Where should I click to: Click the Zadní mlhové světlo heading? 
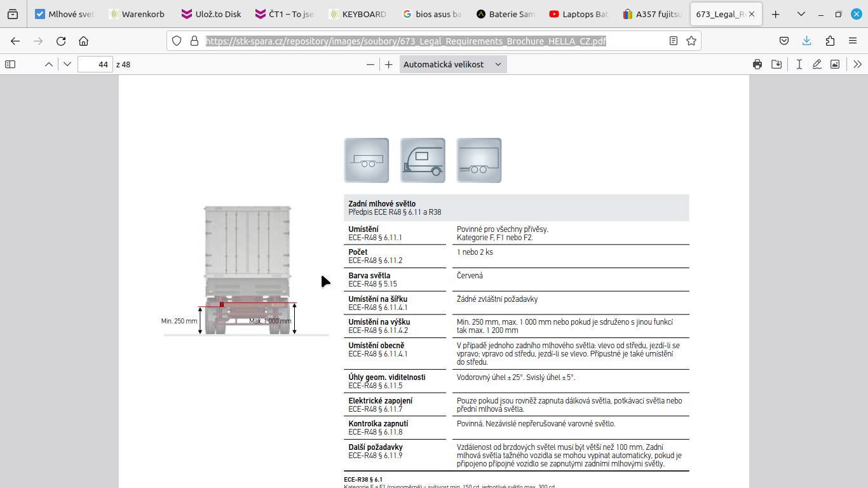click(382, 204)
